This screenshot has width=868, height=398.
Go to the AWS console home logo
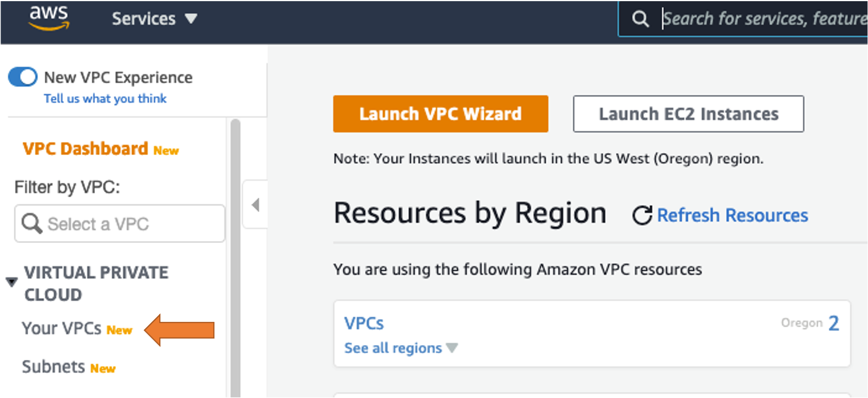[x=49, y=18]
